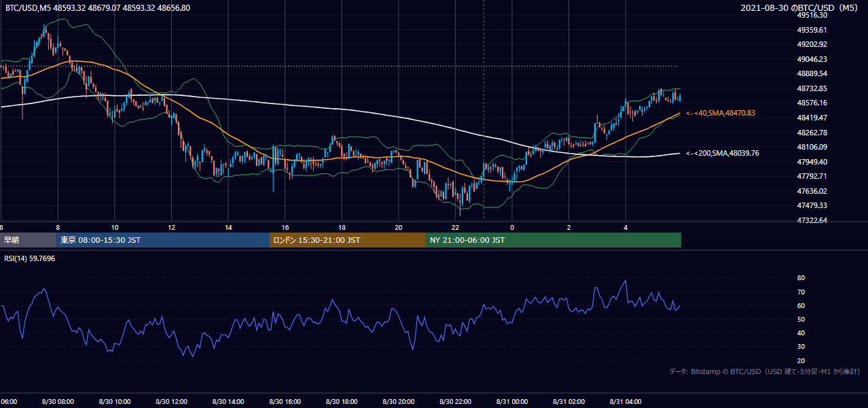Click the 40,SMA,48470.83 label
Image resolution: width=868 pixels, height=408 pixels.
pos(721,113)
